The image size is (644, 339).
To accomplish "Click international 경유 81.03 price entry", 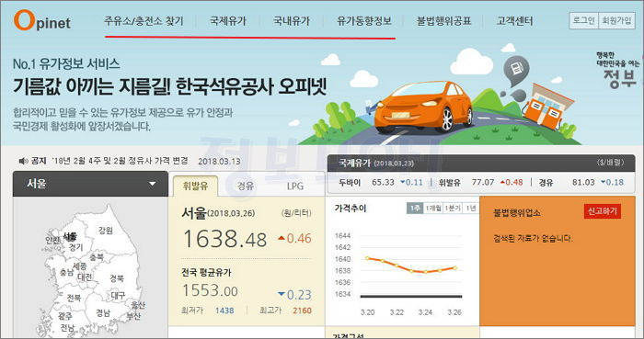I will point(581,183).
